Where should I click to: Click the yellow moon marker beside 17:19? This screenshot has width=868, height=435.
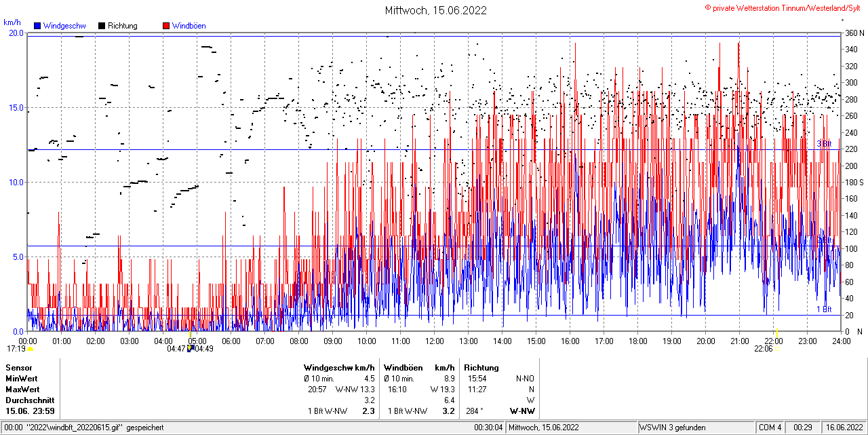(x=30, y=349)
